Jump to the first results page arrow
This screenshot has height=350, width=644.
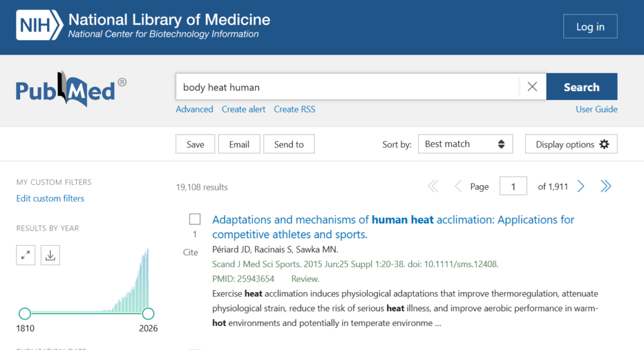[x=433, y=186]
